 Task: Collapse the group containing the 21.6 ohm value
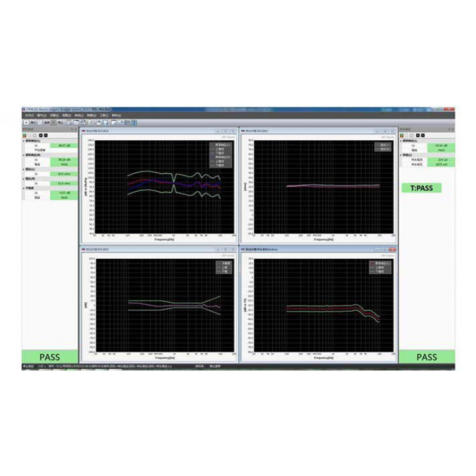click(24, 179)
